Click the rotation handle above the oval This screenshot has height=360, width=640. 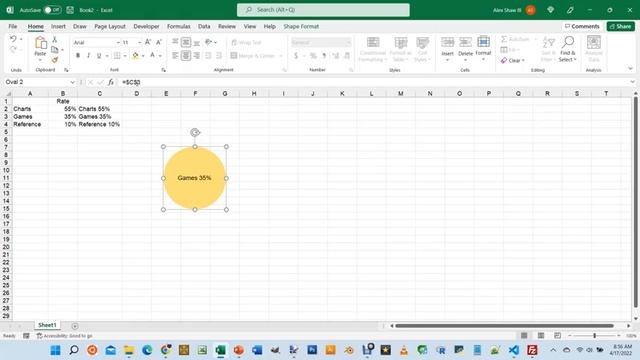[195, 132]
